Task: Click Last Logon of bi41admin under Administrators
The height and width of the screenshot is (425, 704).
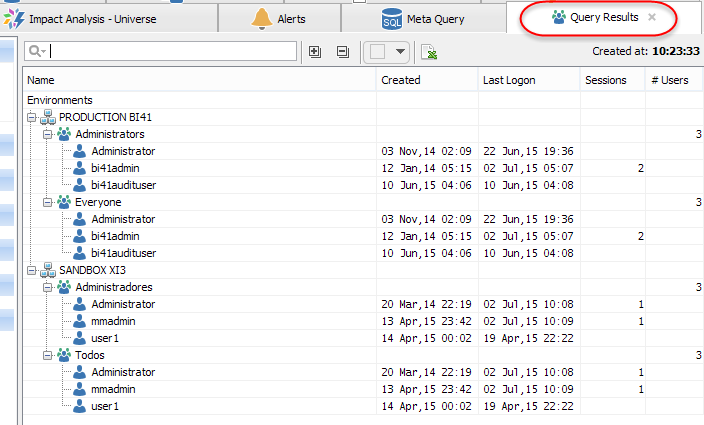Action: 528,168
